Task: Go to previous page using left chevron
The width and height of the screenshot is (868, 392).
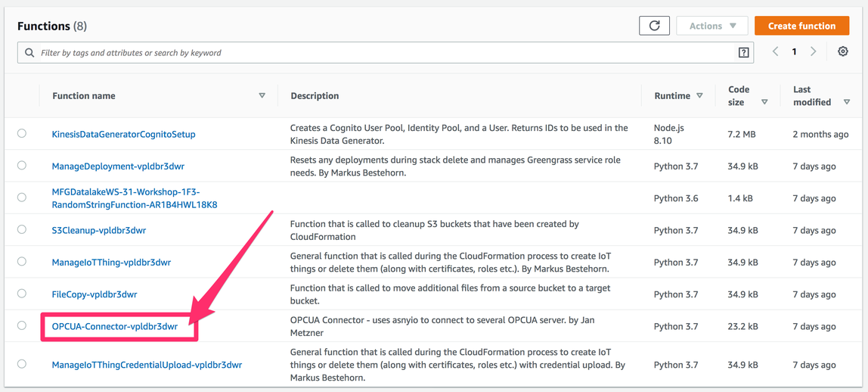Action: [x=775, y=51]
